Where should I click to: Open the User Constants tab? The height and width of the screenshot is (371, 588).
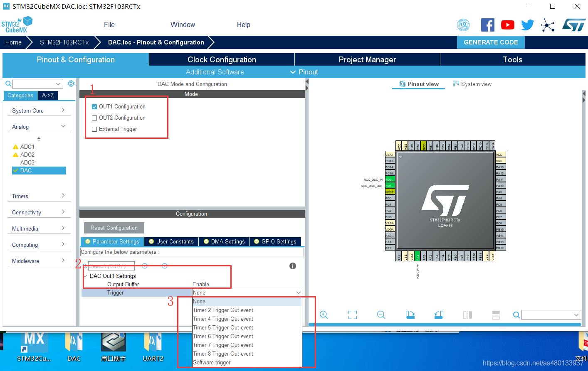click(171, 241)
